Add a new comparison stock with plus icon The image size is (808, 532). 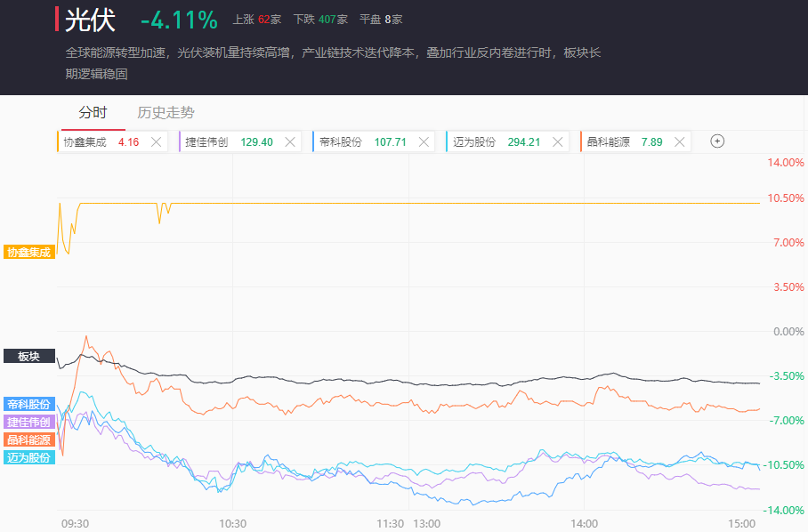pos(717,141)
